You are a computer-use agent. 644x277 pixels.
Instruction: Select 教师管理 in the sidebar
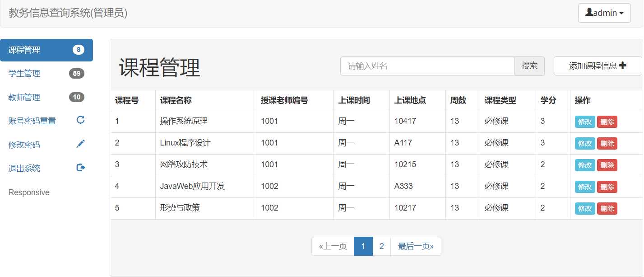click(x=23, y=97)
